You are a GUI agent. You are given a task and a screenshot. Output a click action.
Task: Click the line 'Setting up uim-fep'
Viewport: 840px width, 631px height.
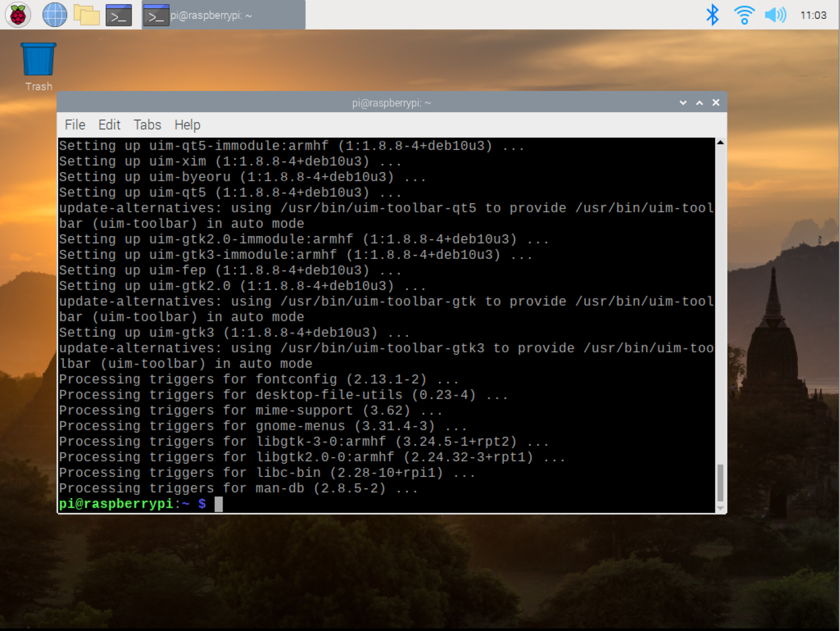pos(230,270)
